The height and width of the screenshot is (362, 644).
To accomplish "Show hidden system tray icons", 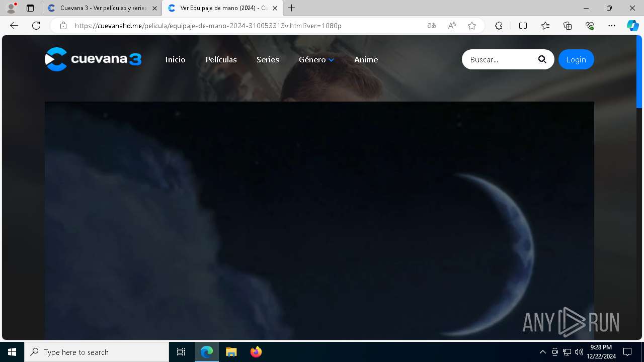I will 542,352.
